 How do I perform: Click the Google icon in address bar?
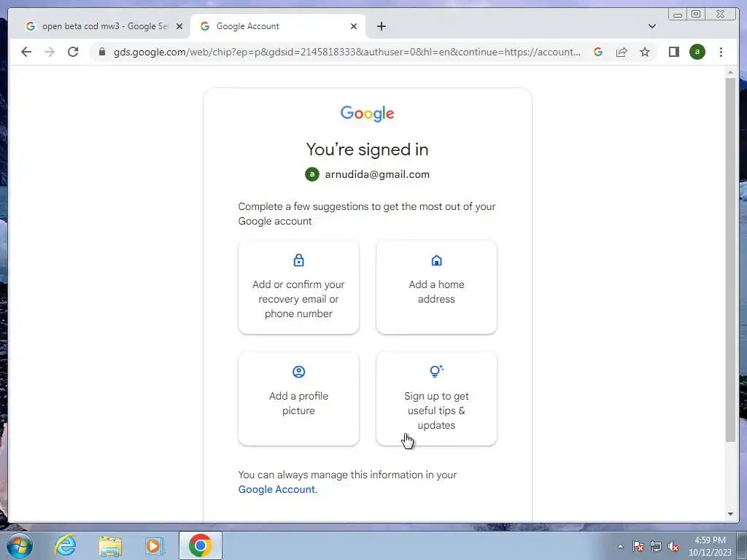point(598,52)
